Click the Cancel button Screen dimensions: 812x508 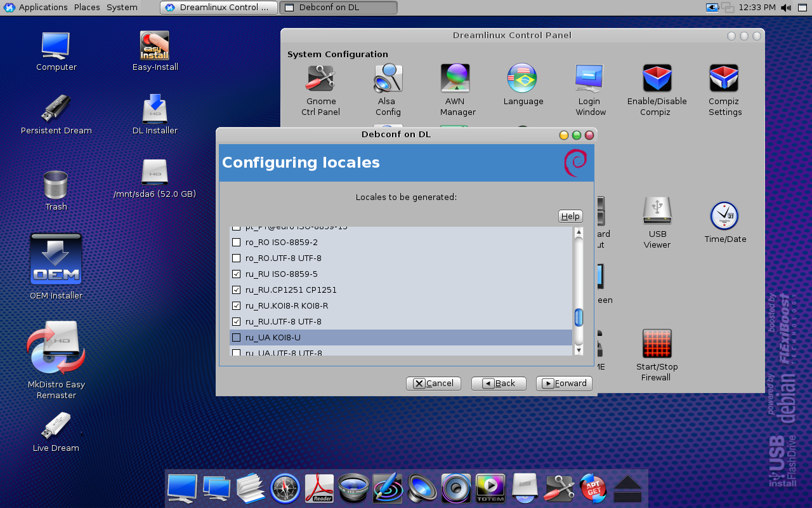pos(433,384)
